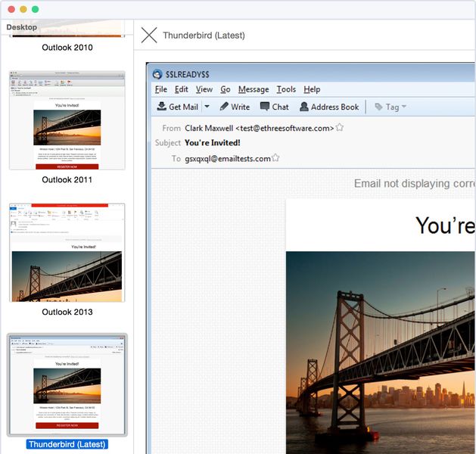Open the Message menu
This screenshot has height=454, width=476.
tap(254, 89)
